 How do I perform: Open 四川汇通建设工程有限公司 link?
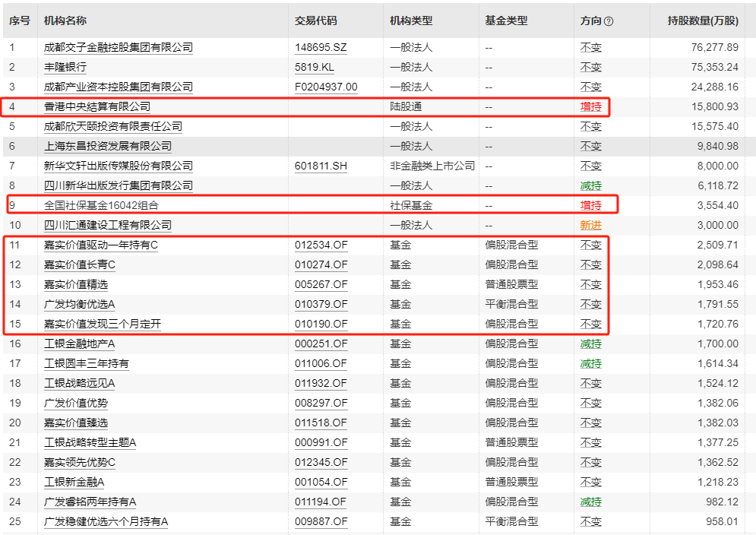click(108, 225)
